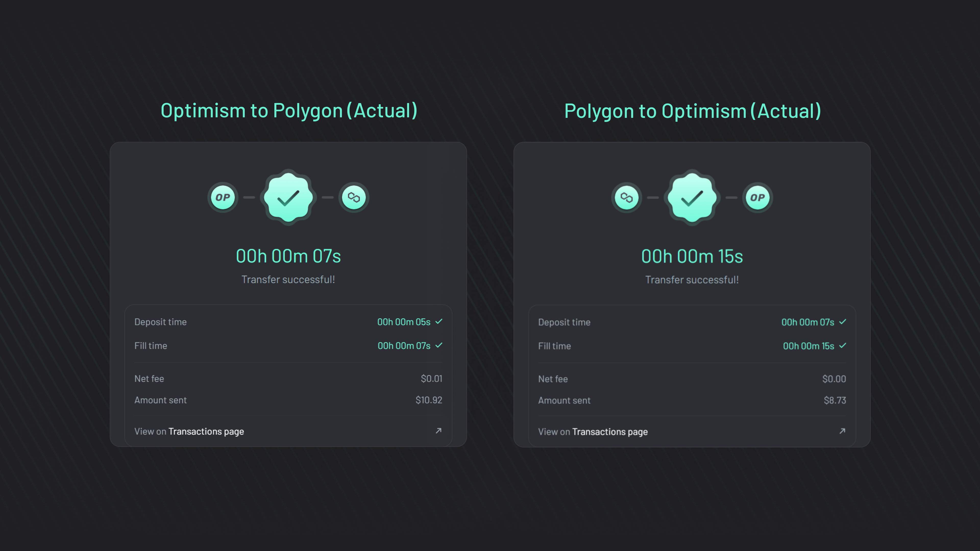Click the Polygon network icon on the left card
This screenshot has width=980, height=551.
354,197
